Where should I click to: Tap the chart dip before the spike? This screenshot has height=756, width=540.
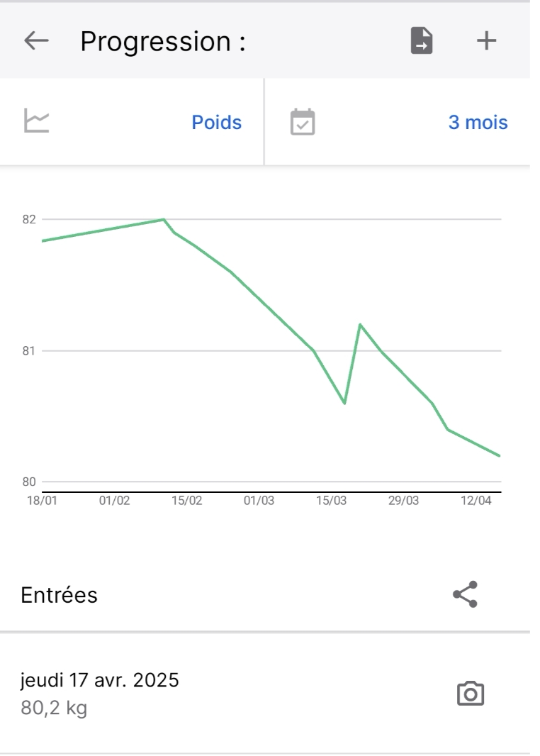click(344, 403)
